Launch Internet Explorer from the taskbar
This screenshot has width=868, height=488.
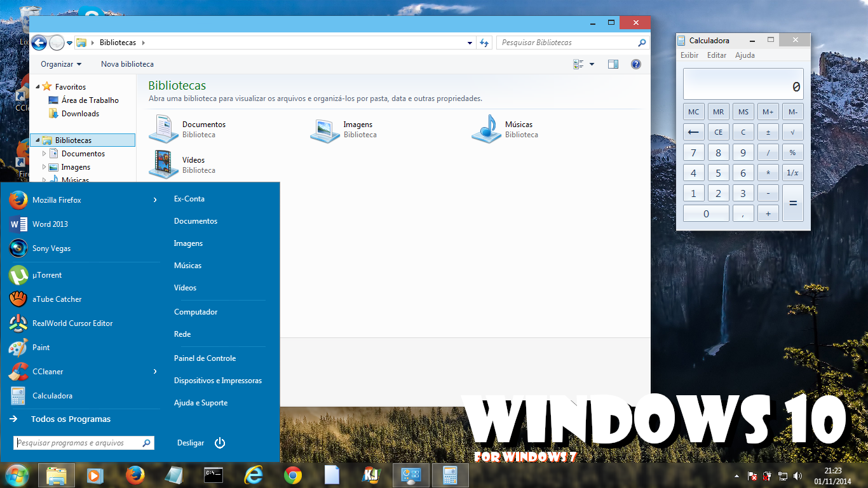click(253, 475)
